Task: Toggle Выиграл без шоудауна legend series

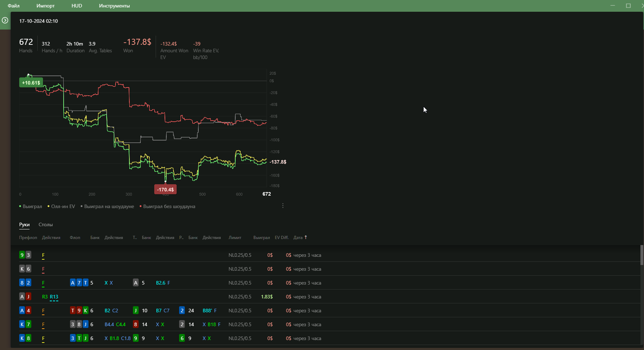Action: click(x=167, y=206)
